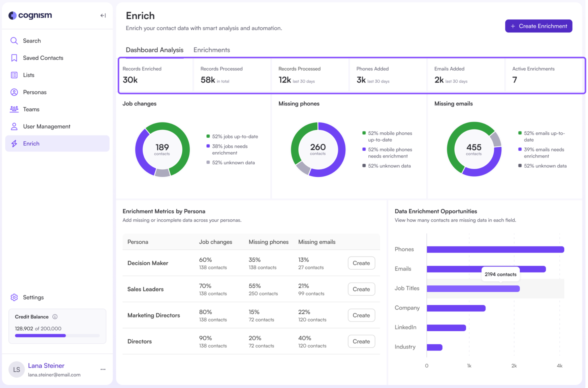This screenshot has width=588, height=388.
Task: Click the Lana Steiner profile avatar
Action: coord(16,369)
